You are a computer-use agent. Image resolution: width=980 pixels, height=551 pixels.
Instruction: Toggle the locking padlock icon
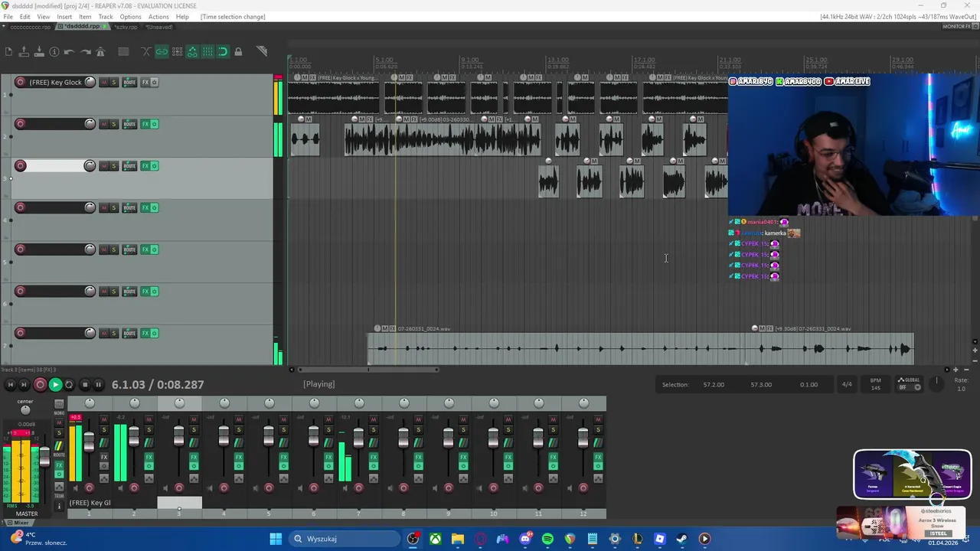point(238,51)
